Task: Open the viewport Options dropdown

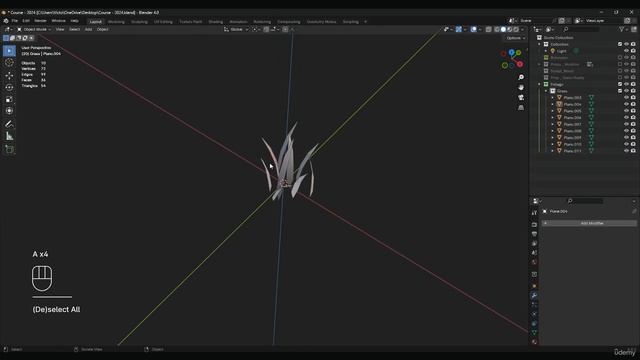Action: click(516, 38)
